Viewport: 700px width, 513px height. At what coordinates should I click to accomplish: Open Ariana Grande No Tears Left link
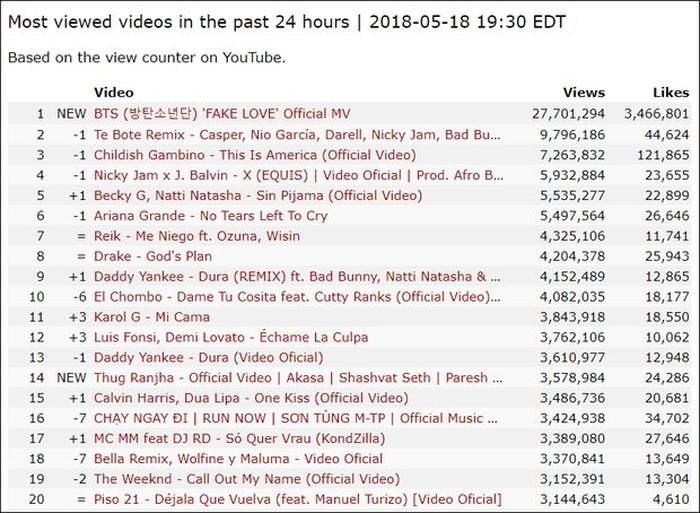pos(210,215)
